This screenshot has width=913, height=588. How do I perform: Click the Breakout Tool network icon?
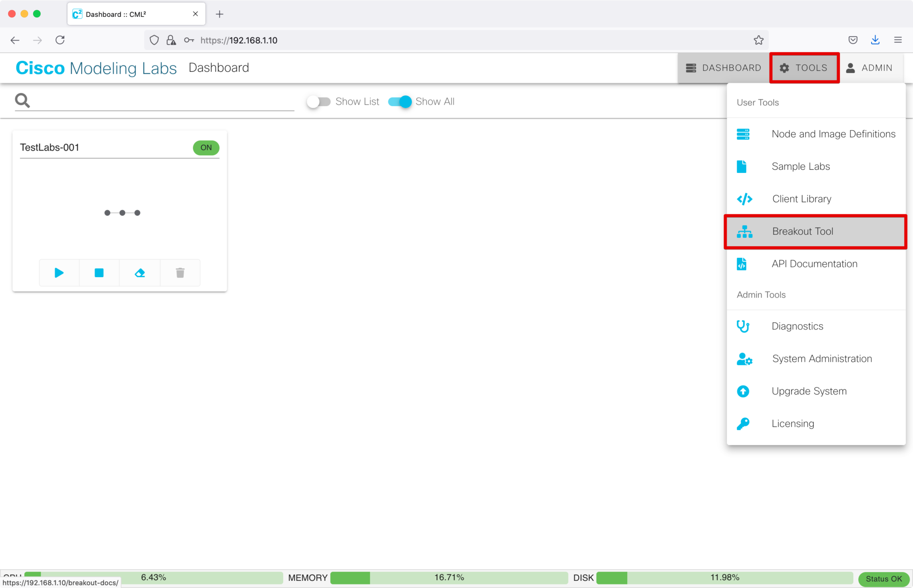tap(744, 231)
